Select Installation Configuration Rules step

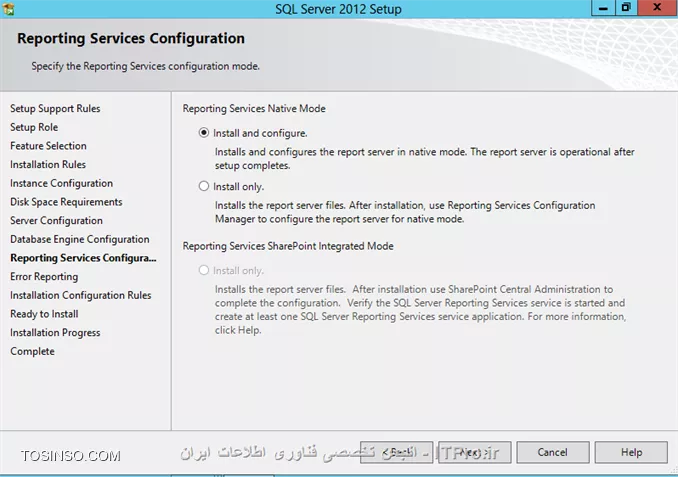81,295
